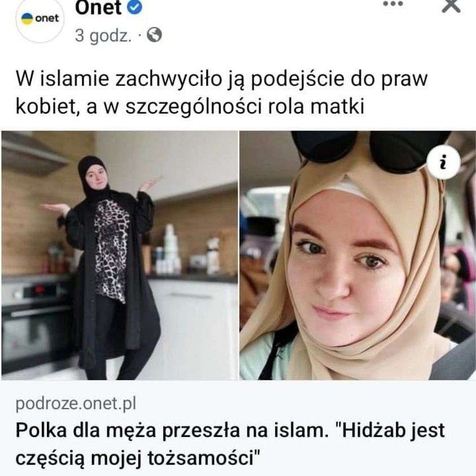Image resolution: width=476 pixels, height=476 pixels.
Task: Click the grey link preview card background
Action: coord(238,428)
